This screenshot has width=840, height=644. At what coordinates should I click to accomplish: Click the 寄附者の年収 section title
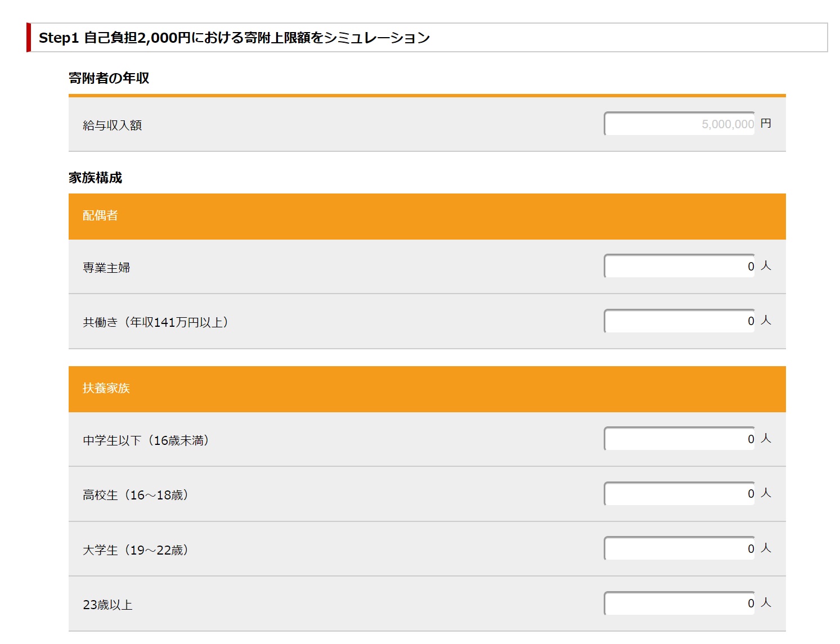(109, 78)
